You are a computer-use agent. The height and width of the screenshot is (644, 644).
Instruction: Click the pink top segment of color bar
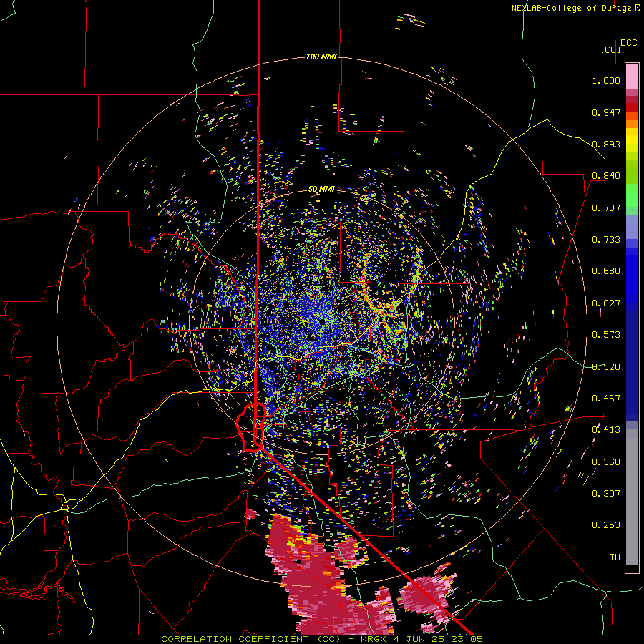tap(632, 76)
